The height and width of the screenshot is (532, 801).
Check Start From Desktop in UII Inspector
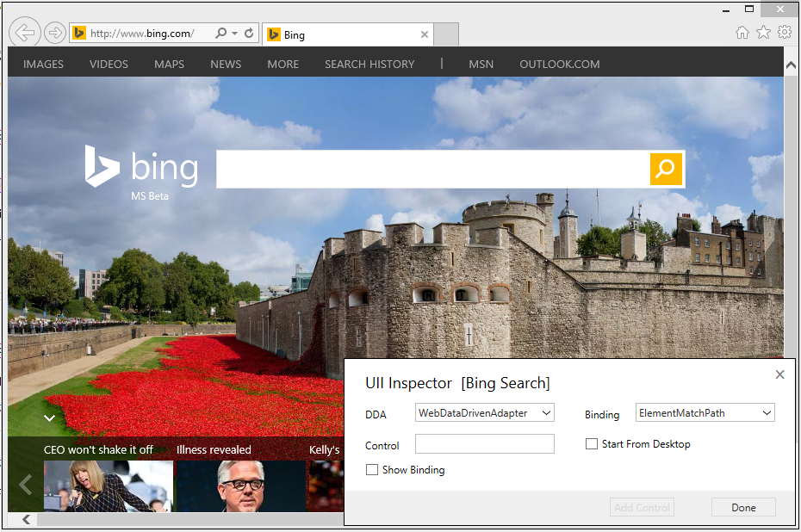[x=592, y=443]
